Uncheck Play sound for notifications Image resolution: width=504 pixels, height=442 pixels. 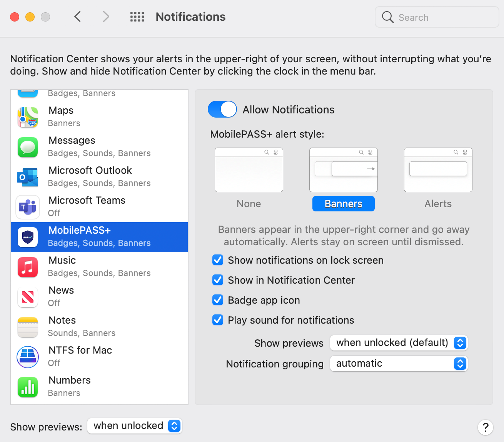point(218,320)
